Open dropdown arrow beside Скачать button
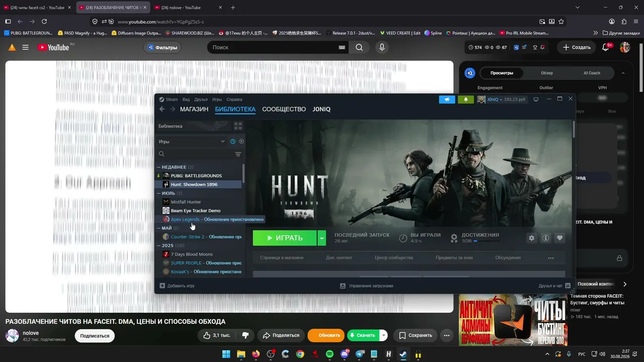 coord(384,335)
